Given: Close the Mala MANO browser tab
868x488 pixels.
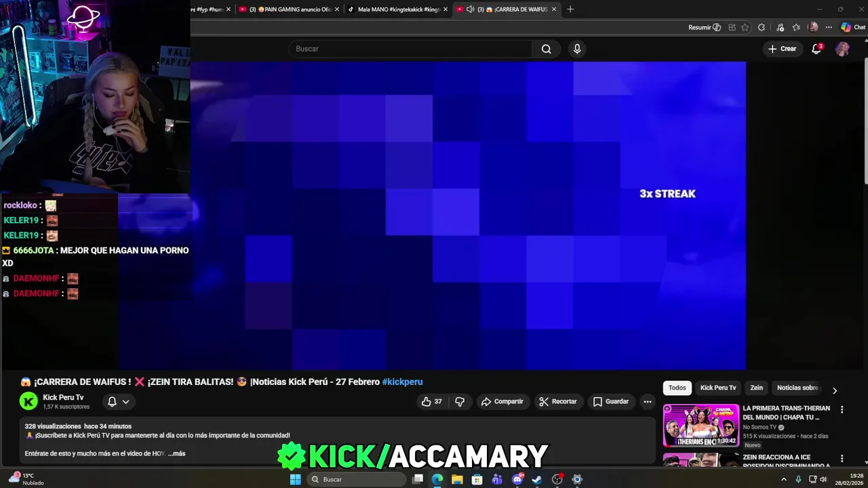Looking at the screenshot, I should [x=446, y=9].
